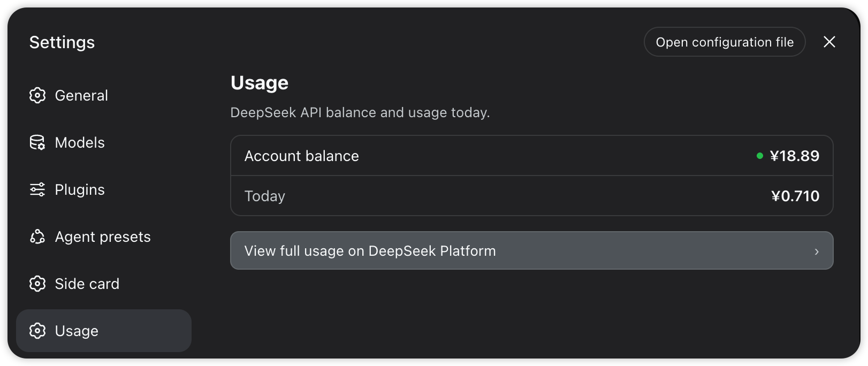Switch to the Models section
The width and height of the screenshot is (868, 366).
(x=104, y=142)
